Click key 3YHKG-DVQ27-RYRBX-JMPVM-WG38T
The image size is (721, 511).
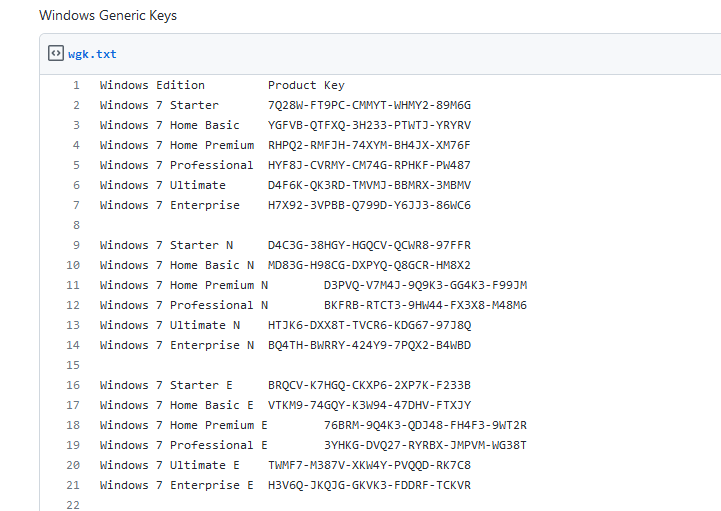[x=425, y=445]
